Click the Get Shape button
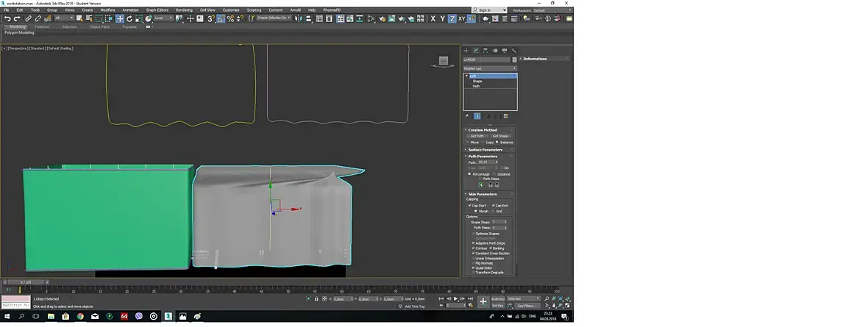The height and width of the screenshot is (327, 868). tap(500, 136)
